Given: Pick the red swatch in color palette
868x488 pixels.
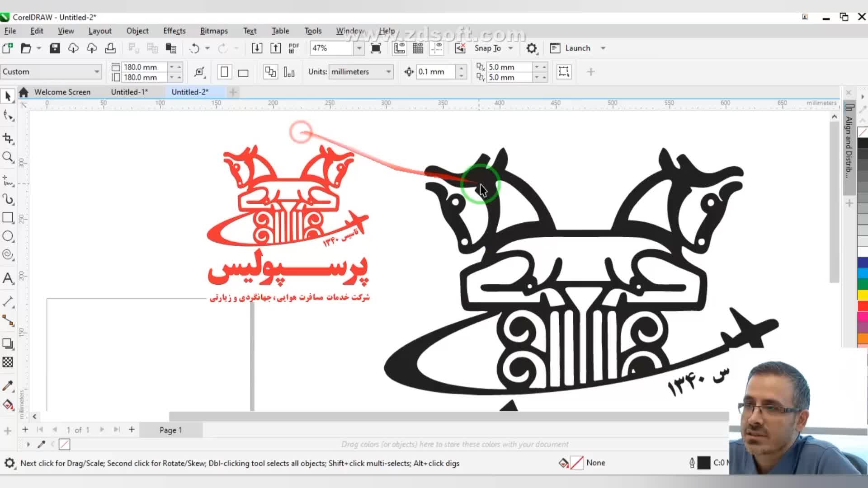Looking at the screenshot, I should tap(863, 306).
